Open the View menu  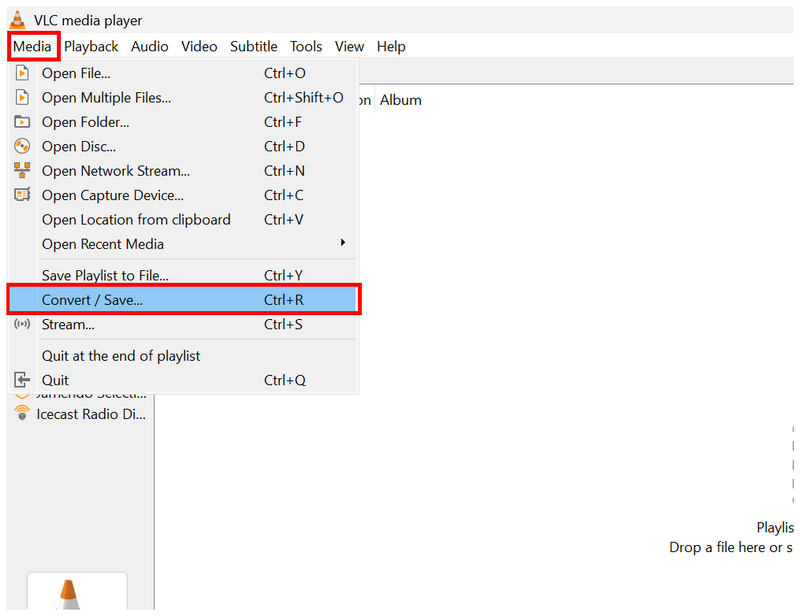[x=349, y=46]
